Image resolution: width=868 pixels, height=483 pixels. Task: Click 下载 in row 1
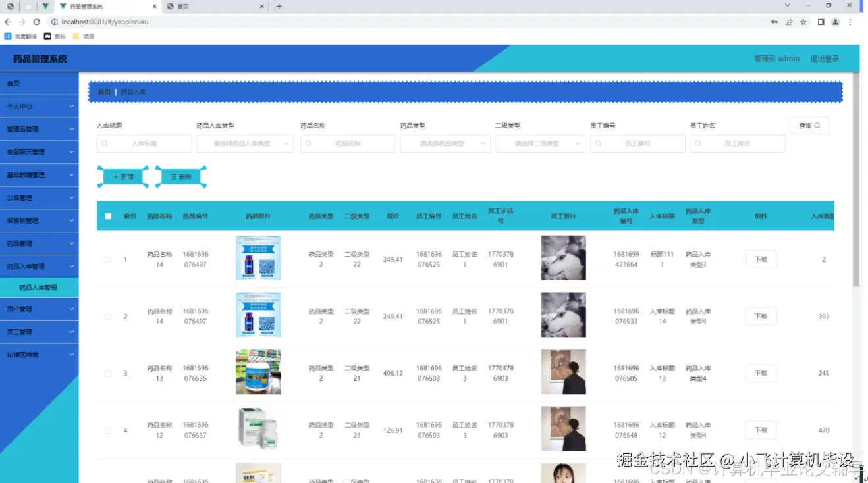(x=761, y=259)
